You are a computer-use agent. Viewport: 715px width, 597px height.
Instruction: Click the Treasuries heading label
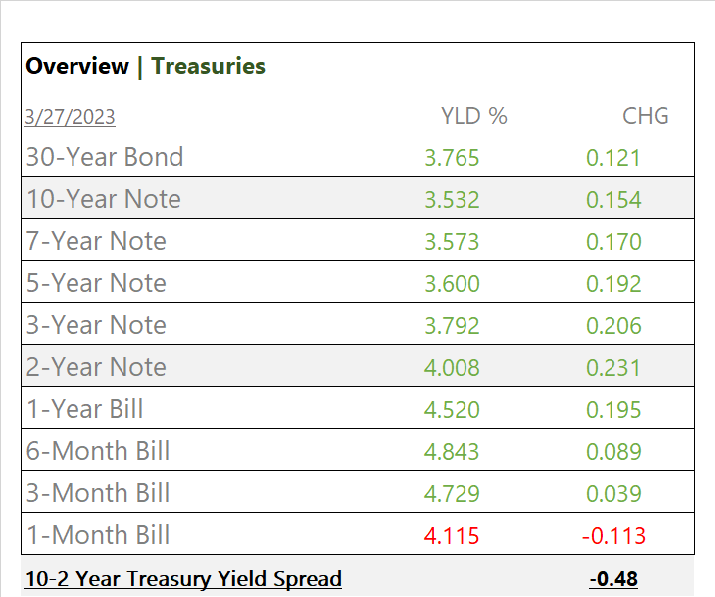point(209,67)
